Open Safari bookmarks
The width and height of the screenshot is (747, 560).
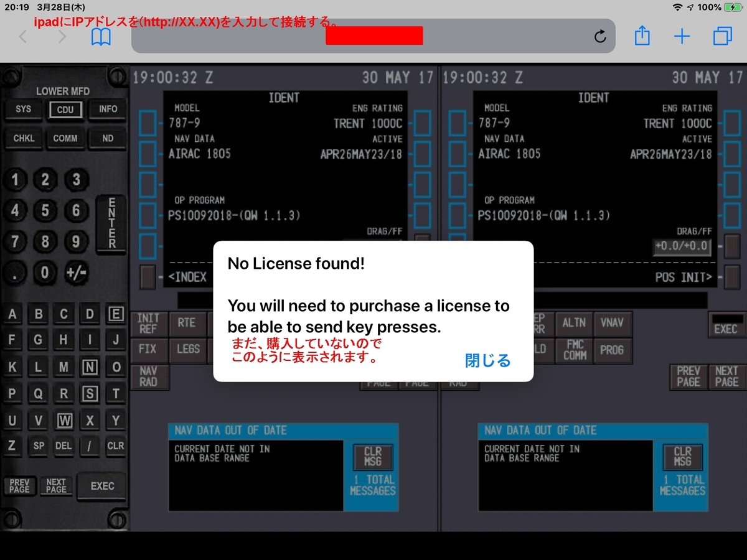pyautogui.click(x=100, y=37)
